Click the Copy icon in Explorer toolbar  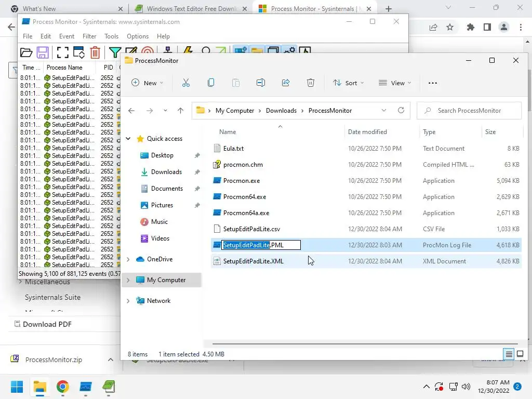pyautogui.click(x=211, y=83)
